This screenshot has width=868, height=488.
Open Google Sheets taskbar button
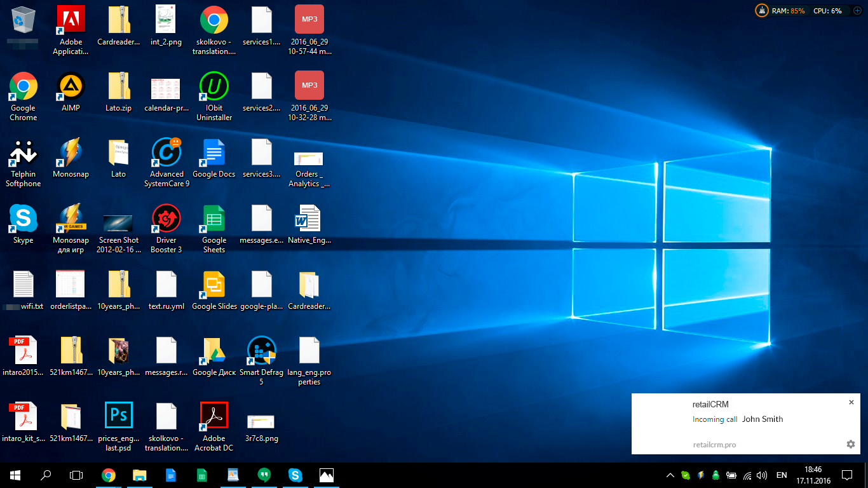(201, 475)
